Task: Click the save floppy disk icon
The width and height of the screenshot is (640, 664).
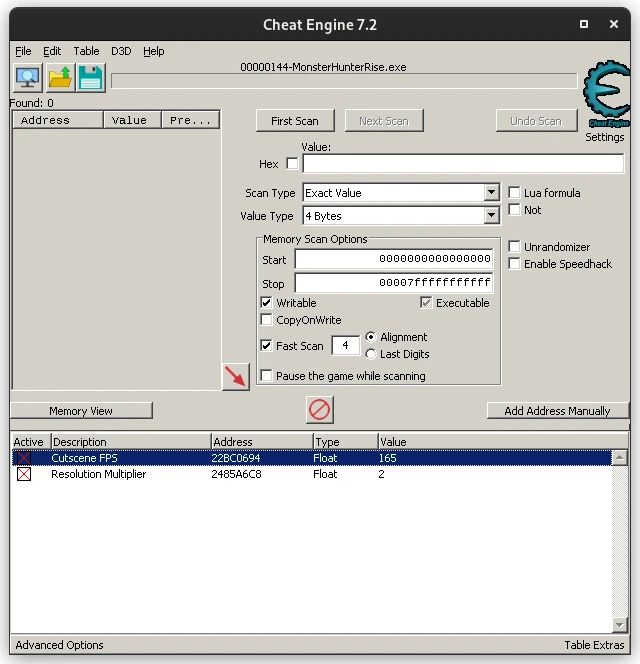Action: (90, 78)
